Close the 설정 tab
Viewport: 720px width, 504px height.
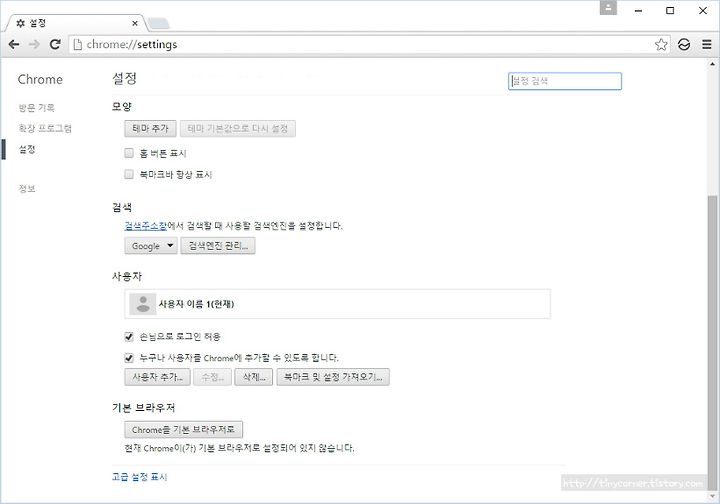click(x=135, y=23)
